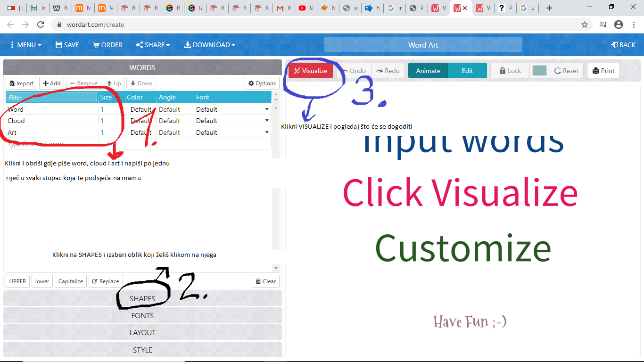Expand the SHAPES panel

point(142,298)
